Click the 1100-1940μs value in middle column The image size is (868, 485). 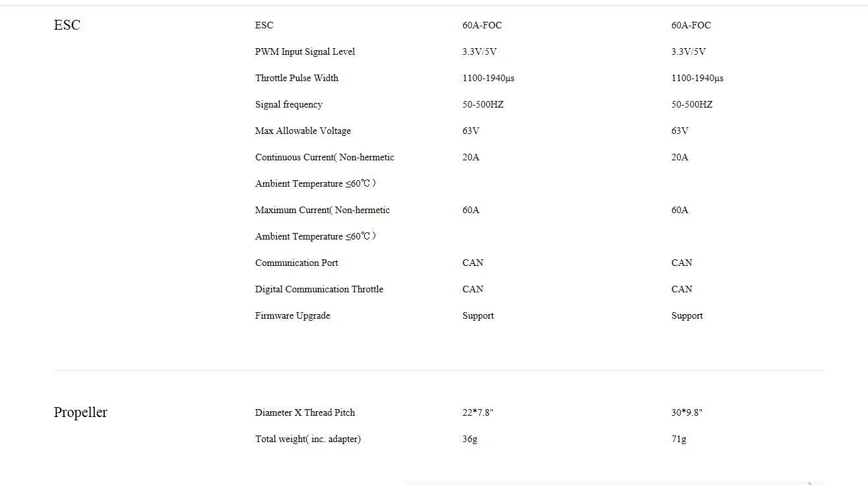[488, 78]
